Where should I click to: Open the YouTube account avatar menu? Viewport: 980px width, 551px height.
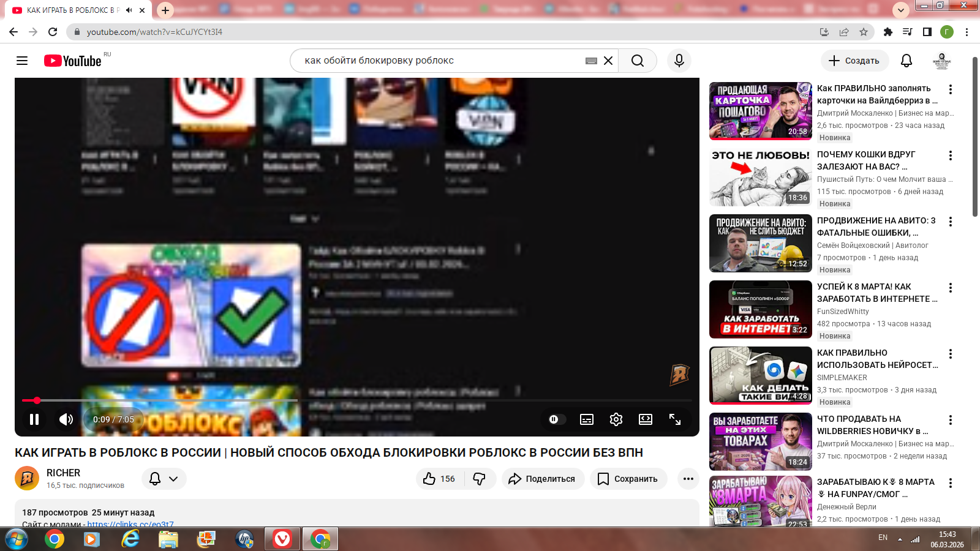click(942, 61)
